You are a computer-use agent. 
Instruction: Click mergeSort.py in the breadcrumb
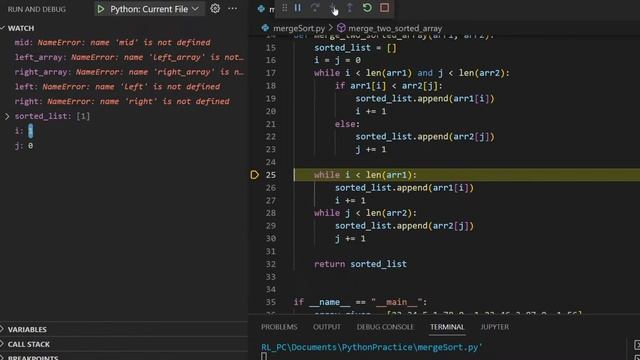pyautogui.click(x=299, y=28)
